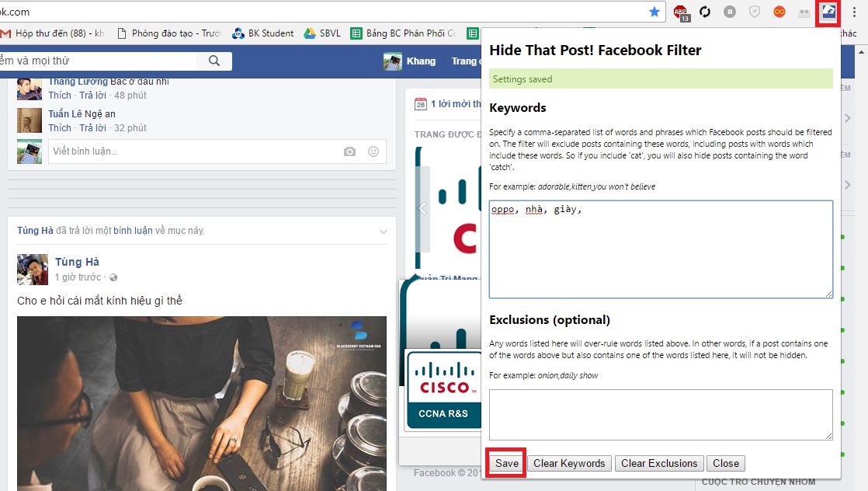Click Clear Keywords to empty the filter list

click(x=569, y=463)
